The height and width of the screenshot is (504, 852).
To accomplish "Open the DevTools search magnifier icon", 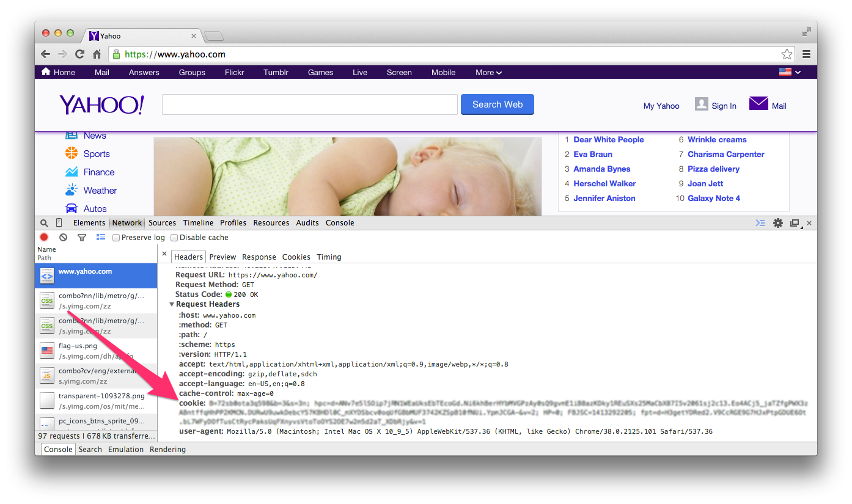I will [44, 223].
